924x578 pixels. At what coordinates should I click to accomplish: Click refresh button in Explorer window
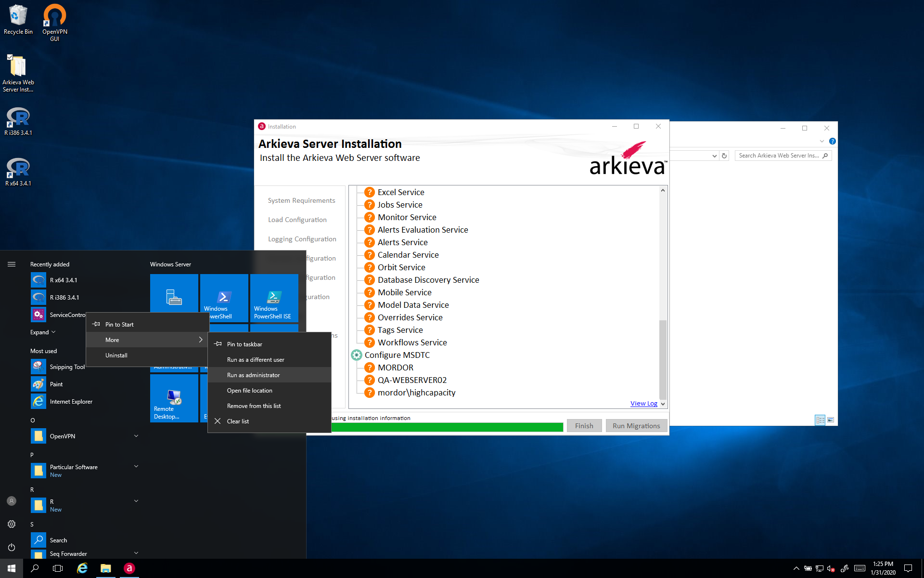724,156
